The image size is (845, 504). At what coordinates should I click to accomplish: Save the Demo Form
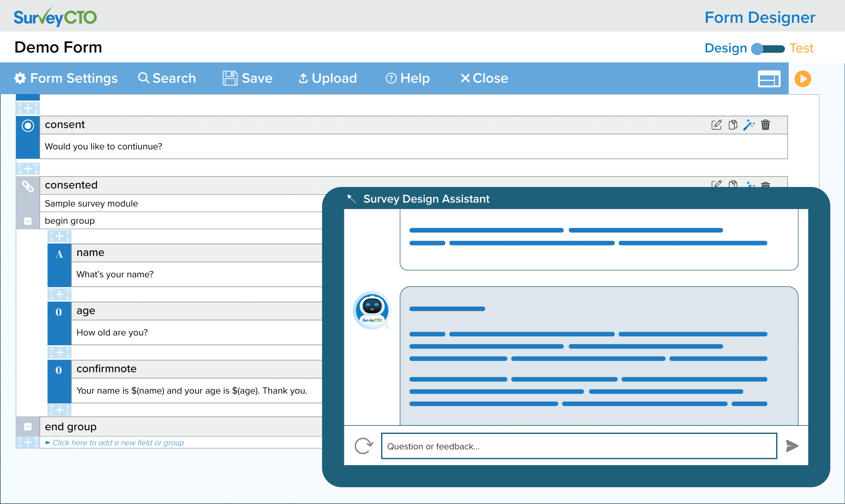pos(247,78)
